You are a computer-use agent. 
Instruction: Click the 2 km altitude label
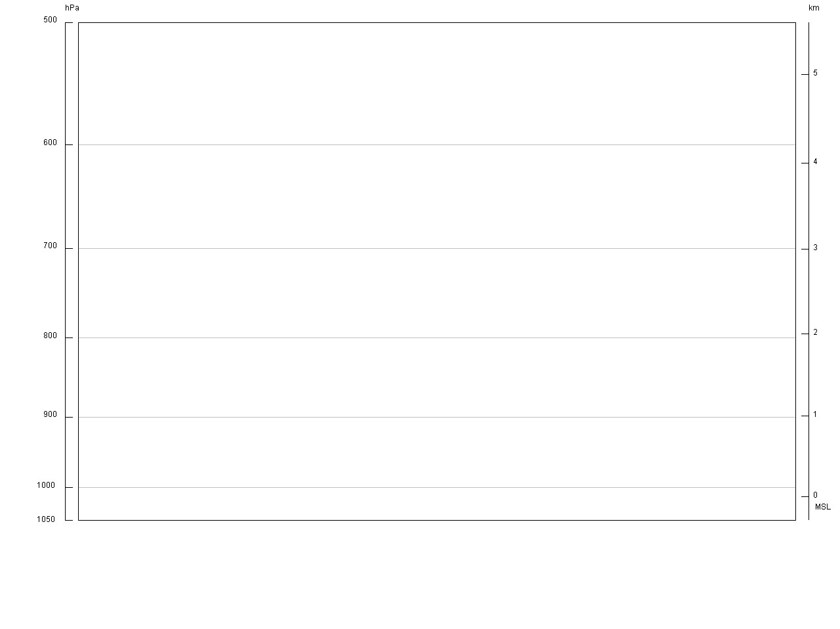click(x=815, y=332)
